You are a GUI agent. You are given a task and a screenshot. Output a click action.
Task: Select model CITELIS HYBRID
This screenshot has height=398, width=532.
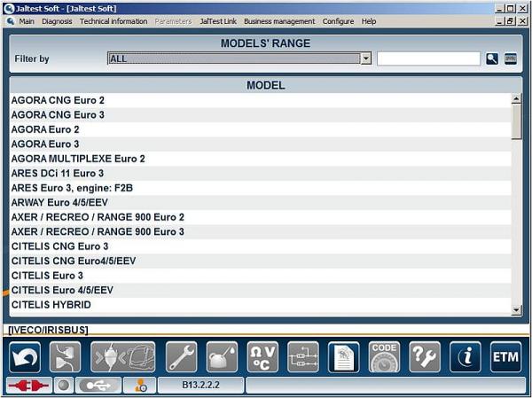tap(261, 305)
